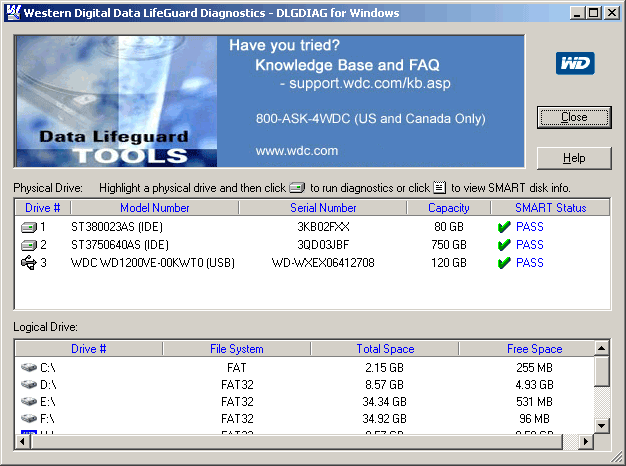626x466 pixels.
Task: Click logical list scroll left arrow
Action: (x=23, y=441)
